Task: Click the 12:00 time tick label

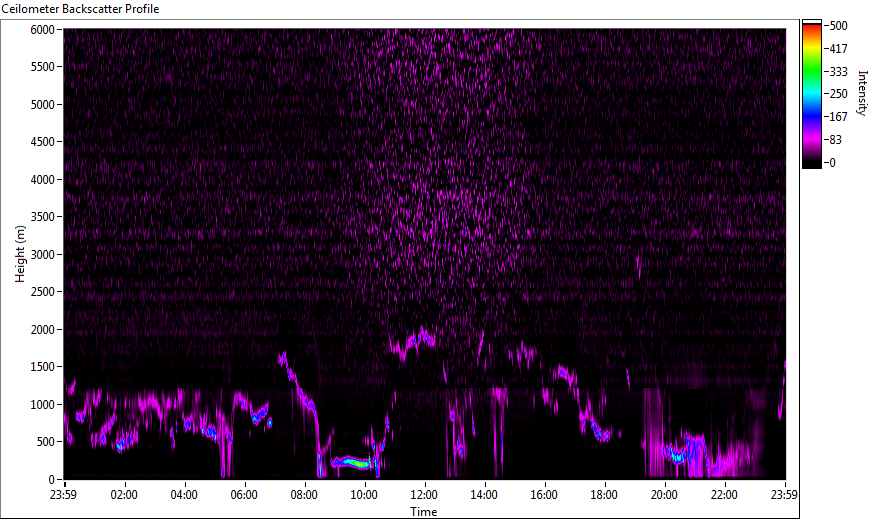Action: (424, 495)
